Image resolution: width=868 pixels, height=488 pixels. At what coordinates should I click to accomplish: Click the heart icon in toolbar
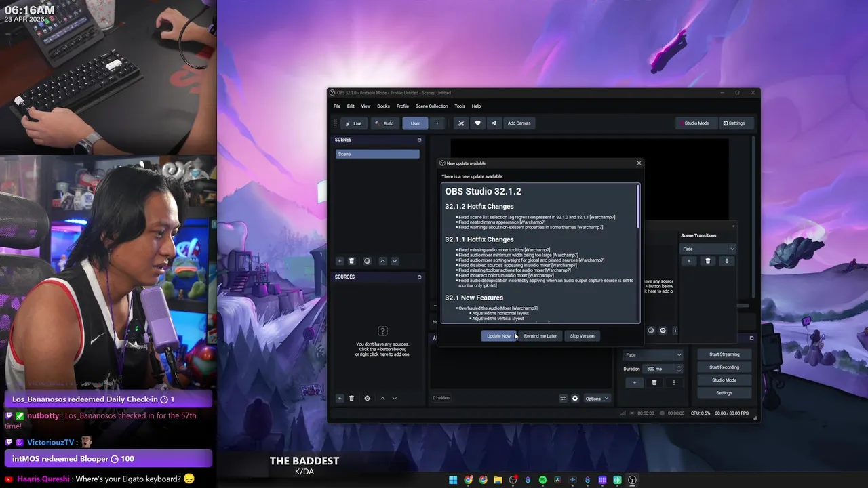477,123
